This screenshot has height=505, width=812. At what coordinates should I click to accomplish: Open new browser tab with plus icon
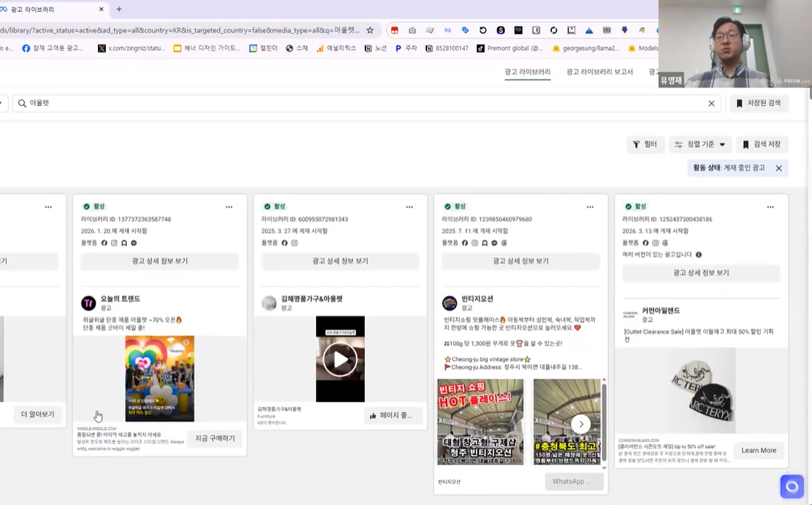pos(119,10)
